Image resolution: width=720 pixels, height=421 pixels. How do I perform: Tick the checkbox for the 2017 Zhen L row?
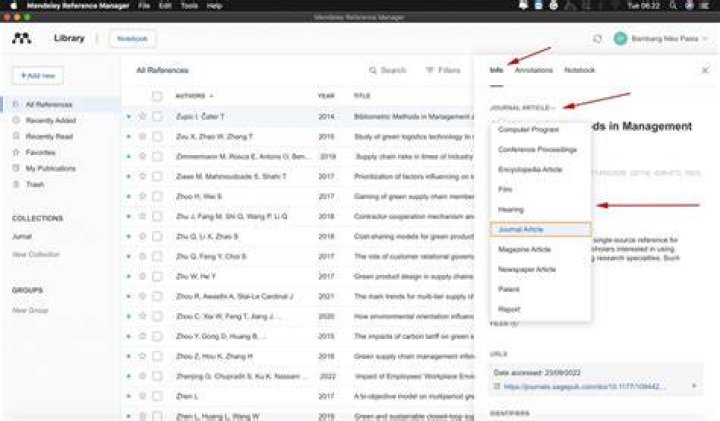[157, 396]
